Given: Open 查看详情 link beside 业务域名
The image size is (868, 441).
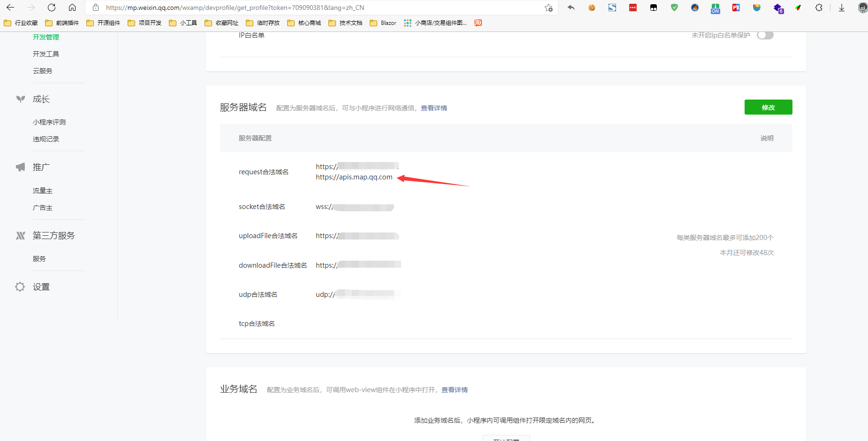Looking at the screenshot, I should point(454,390).
